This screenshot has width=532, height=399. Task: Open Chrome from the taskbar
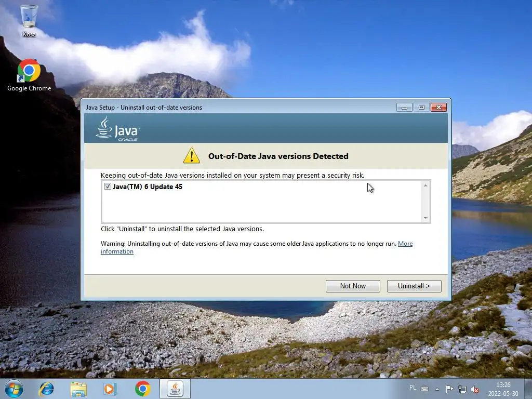coord(142,389)
